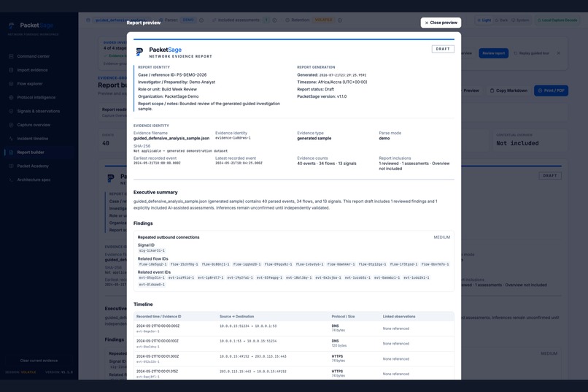
Task: Click Replay guided tour
Action: pyautogui.click(x=531, y=53)
